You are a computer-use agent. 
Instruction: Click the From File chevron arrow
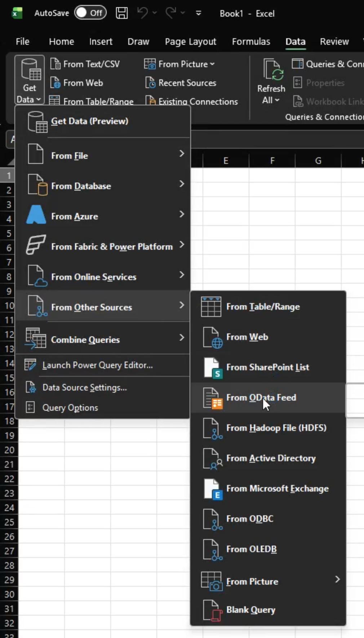click(182, 154)
